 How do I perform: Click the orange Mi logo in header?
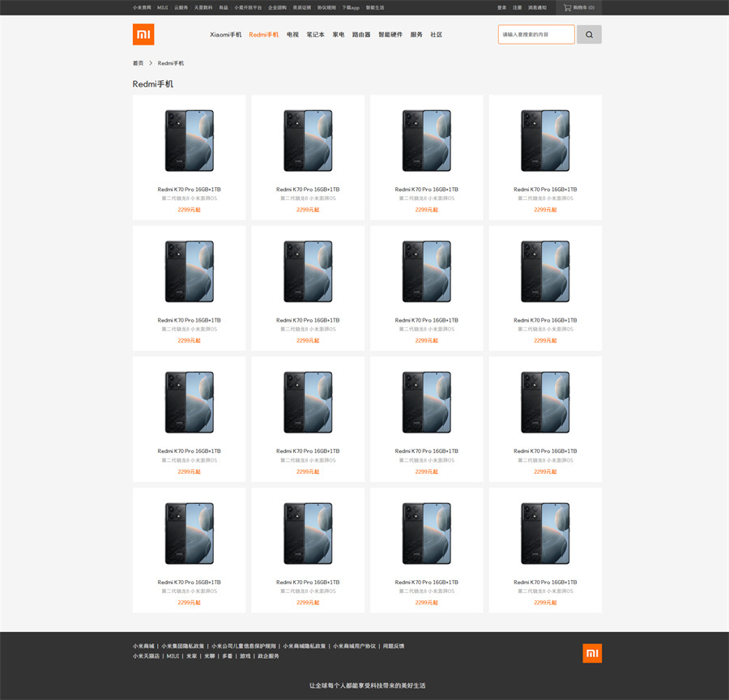[143, 35]
